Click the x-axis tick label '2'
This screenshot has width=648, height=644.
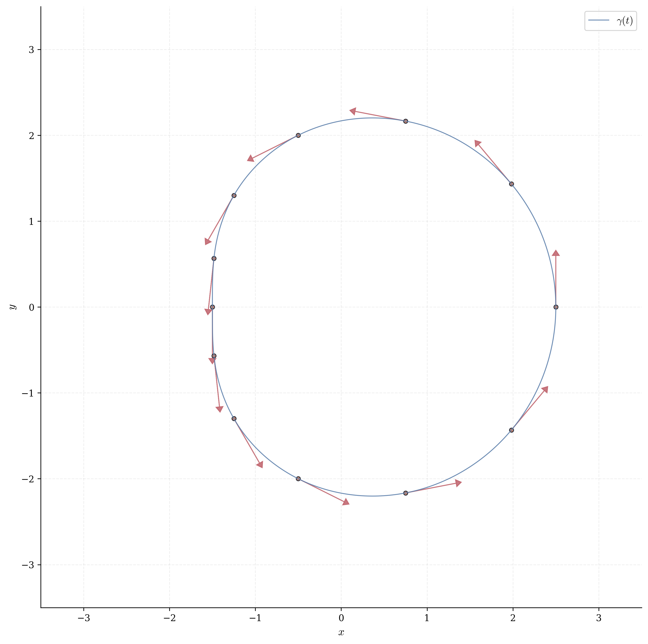(x=513, y=618)
